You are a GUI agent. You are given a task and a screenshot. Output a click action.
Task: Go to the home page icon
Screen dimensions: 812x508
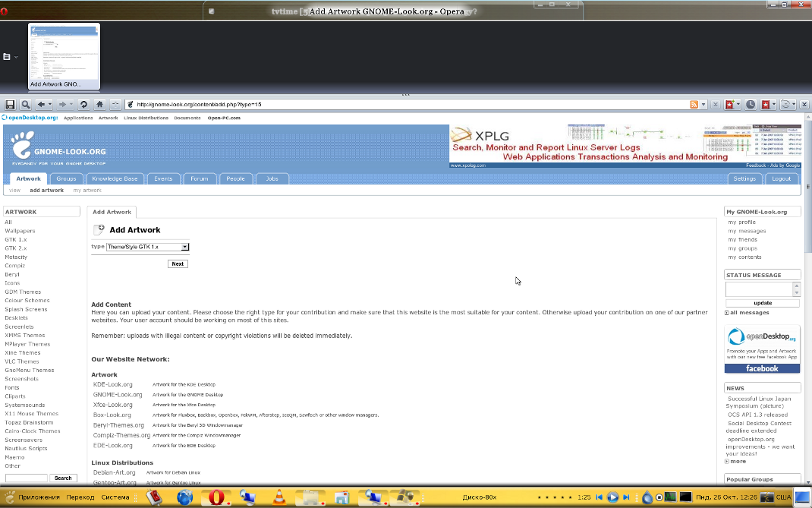pyautogui.click(x=99, y=104)
